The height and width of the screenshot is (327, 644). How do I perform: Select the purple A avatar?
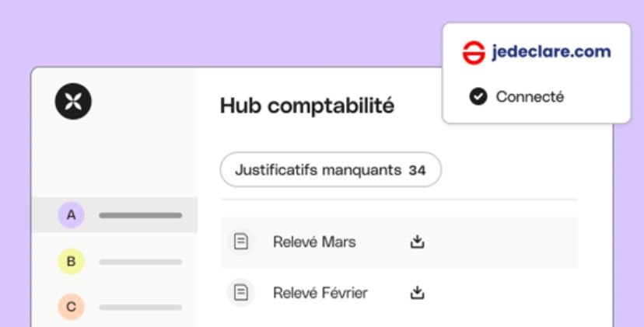tap(71, 215)
